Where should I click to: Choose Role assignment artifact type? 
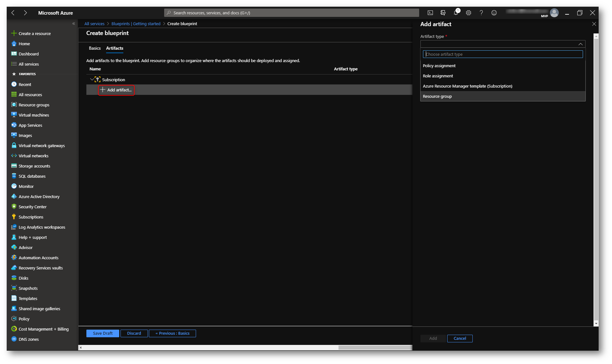pos(503,76)
